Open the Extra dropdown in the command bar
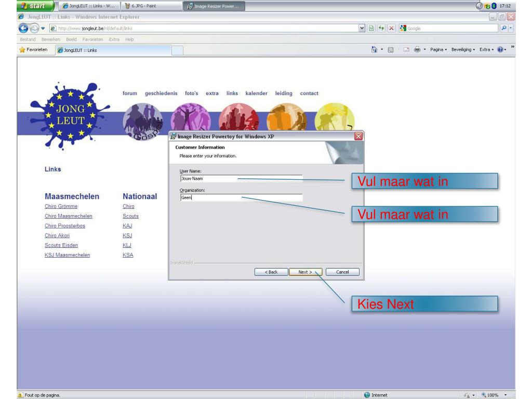 [x=486, y=49]
